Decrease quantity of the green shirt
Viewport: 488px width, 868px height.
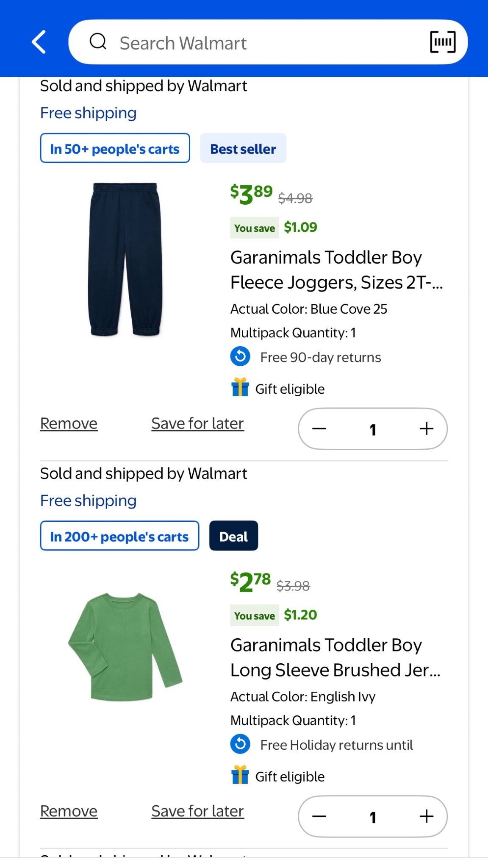(x=320, y=817)
